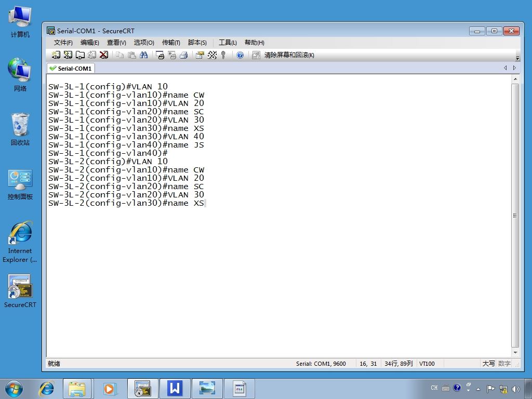Screen dimensions: 532x399
Task: Open the 工具(L) menu
Action: click(x=228, y=43)
